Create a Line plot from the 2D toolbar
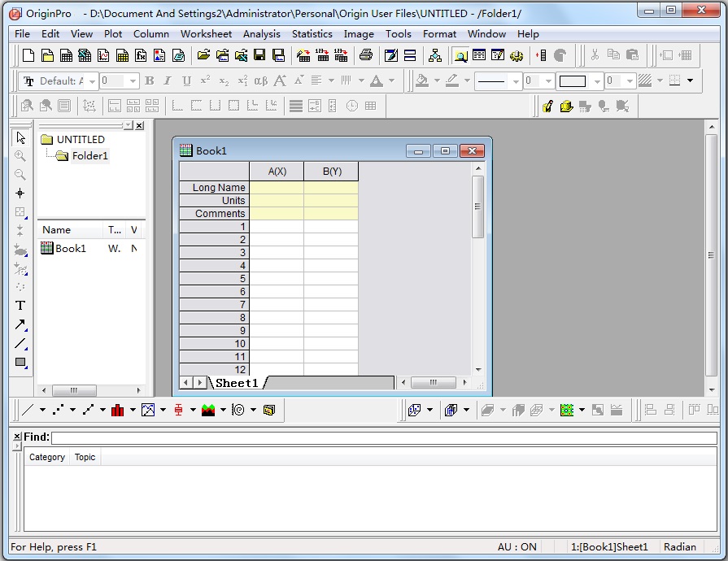Image resolution: width=728 pixels, height=561 pixels. [x=28, y=409]
